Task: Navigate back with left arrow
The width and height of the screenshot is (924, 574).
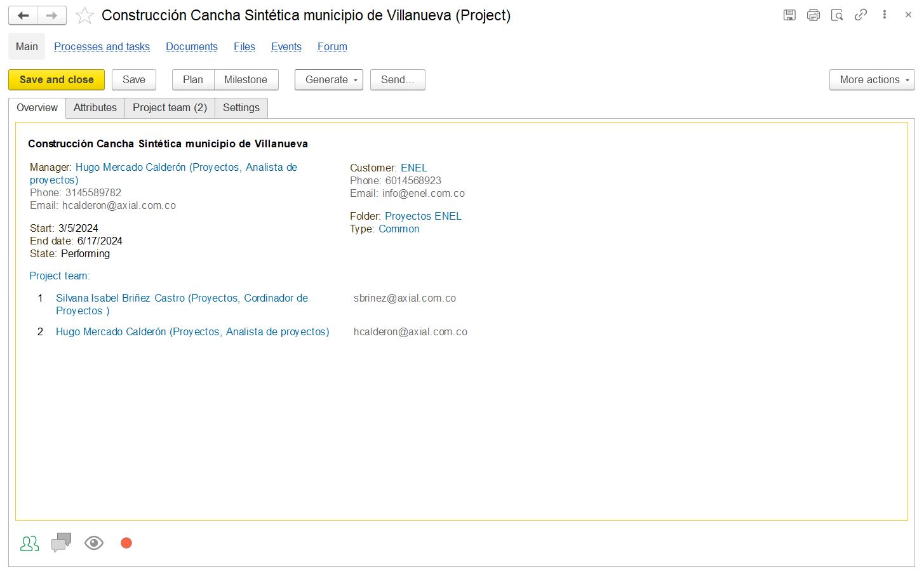Action: pos(23,15)
